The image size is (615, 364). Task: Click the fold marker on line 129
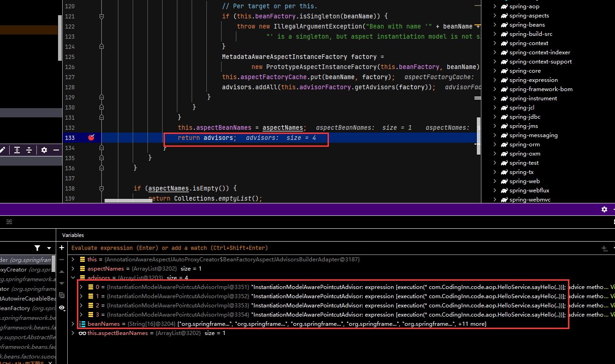(x=102, y=97)
